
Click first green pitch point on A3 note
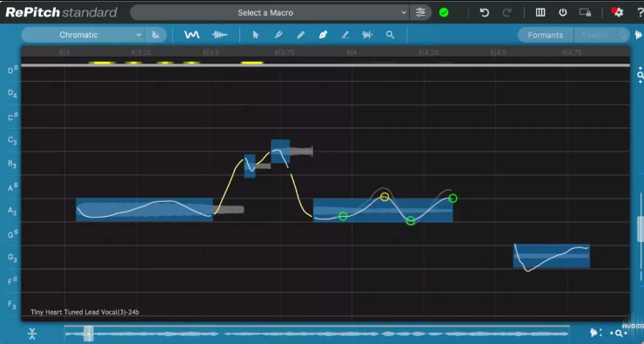[x=343, y=216]
